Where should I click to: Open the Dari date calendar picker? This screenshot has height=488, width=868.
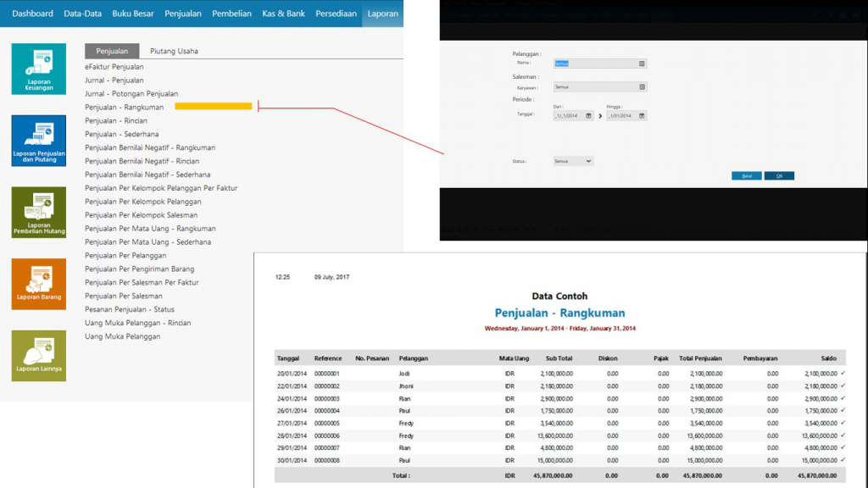pyautogui.click(x=587, y=115)
